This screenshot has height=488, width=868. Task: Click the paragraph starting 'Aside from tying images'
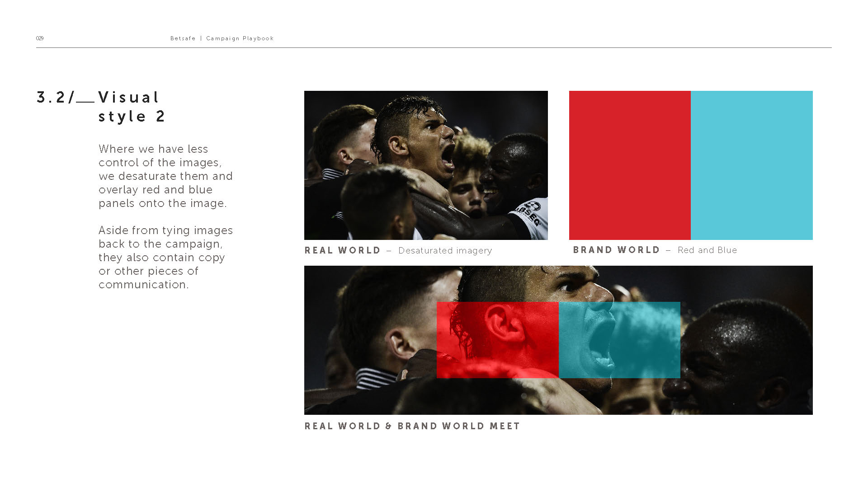(166, 258)
